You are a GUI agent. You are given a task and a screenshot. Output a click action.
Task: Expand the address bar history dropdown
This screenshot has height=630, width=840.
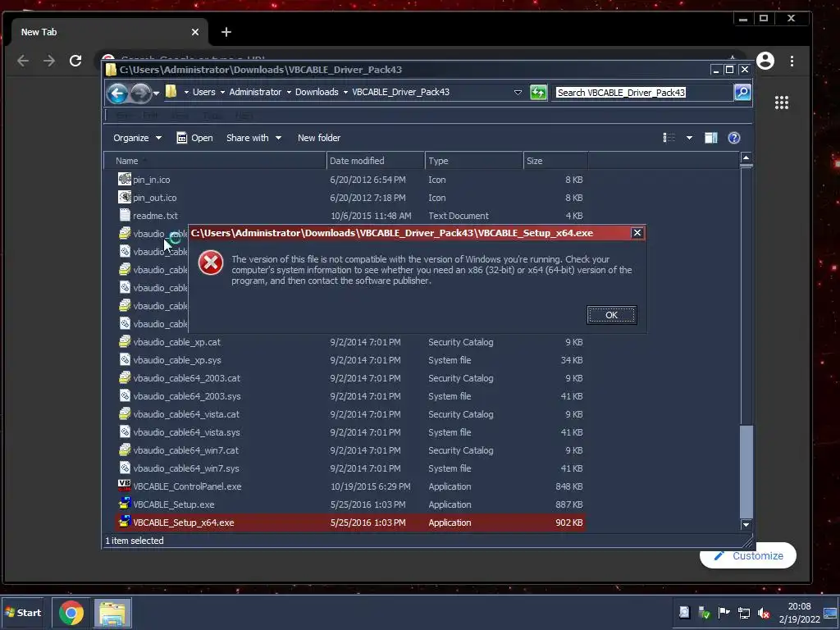pos(518,92)
